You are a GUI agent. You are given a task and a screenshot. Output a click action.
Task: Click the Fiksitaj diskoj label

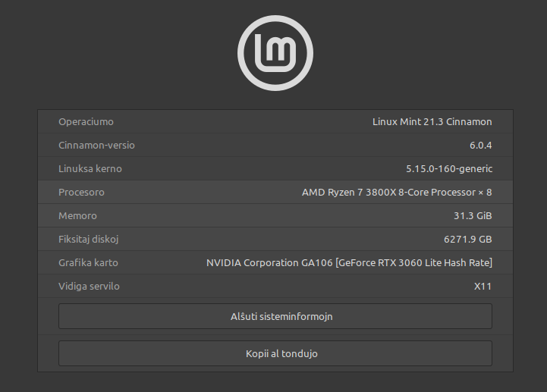89,239
